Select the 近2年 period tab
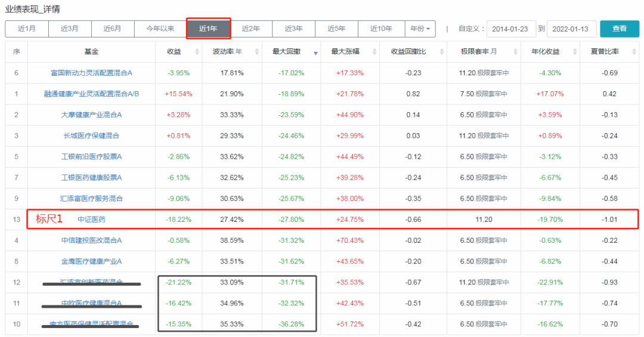 [251, 29]
